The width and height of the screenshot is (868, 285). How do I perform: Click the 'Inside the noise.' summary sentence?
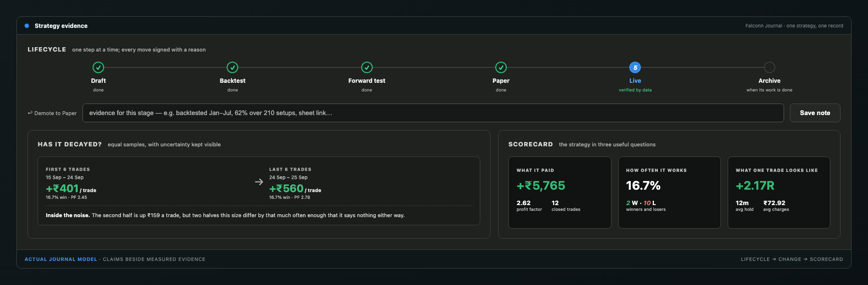(225, 215)
